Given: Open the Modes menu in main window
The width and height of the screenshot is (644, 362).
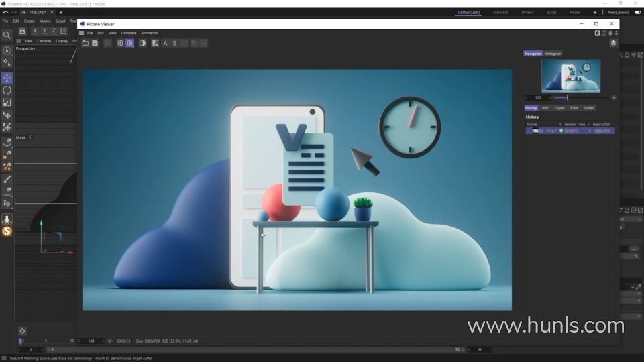Looking at the screenshot, I should [45, 21].
